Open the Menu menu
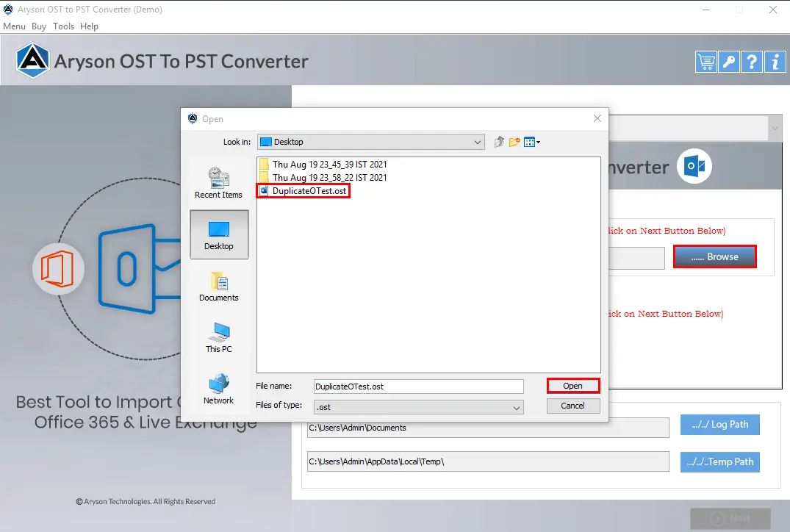 point(14,26)
